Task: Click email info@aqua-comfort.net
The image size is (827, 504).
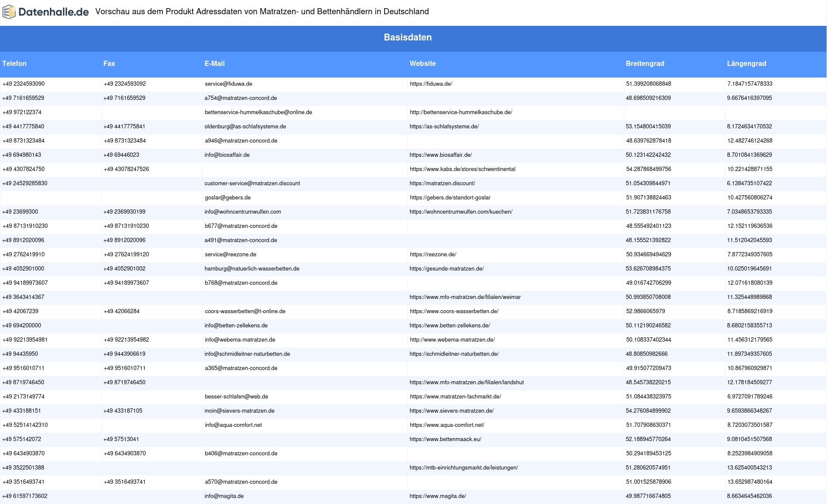Action: tap(233, 425)
